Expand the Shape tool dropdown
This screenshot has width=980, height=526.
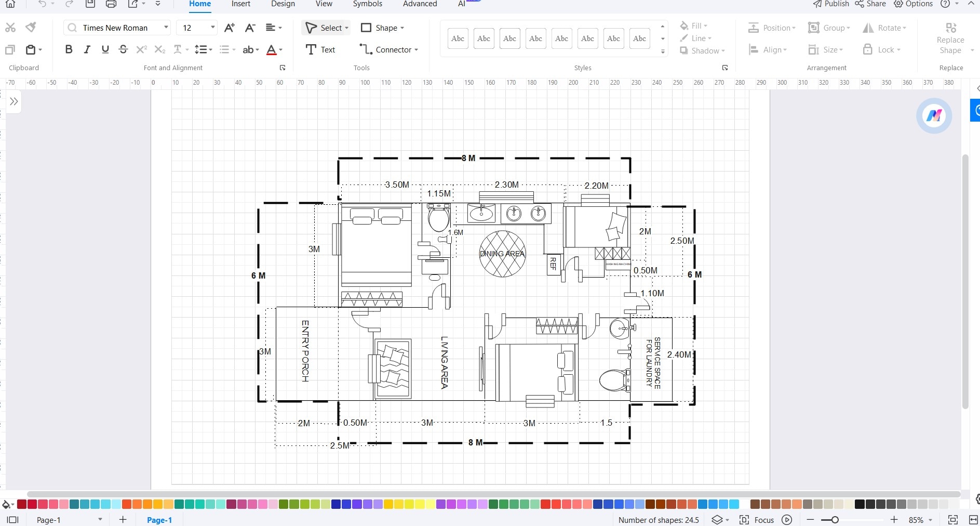tap(402, 28)
